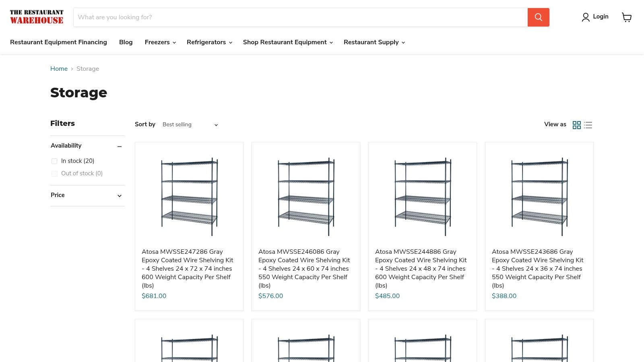
Task: Expand the Restaurant Supply menu
Action: click(x=374, y=42)
